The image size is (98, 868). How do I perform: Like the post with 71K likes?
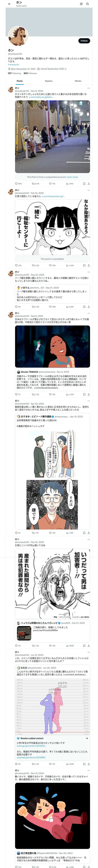click(x=52, y=184)
